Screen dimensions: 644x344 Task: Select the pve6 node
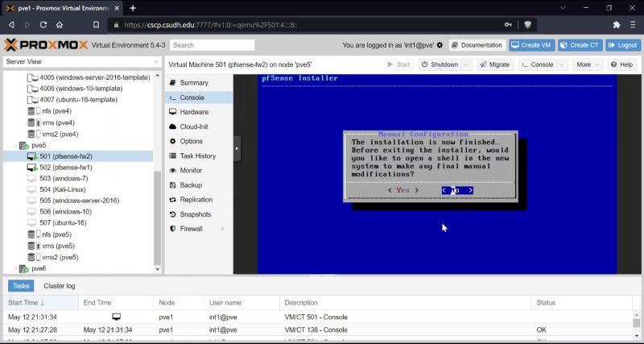[x=33, y=268]
